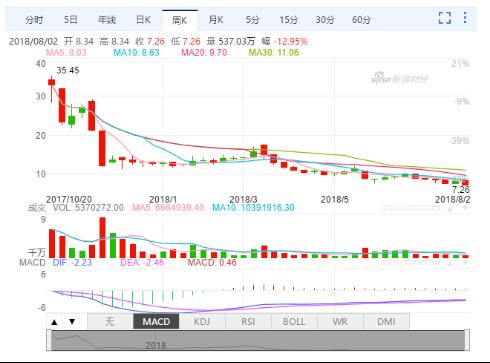Click the 2018/5 axis date label
490x363 pixels.
point(334,199)
